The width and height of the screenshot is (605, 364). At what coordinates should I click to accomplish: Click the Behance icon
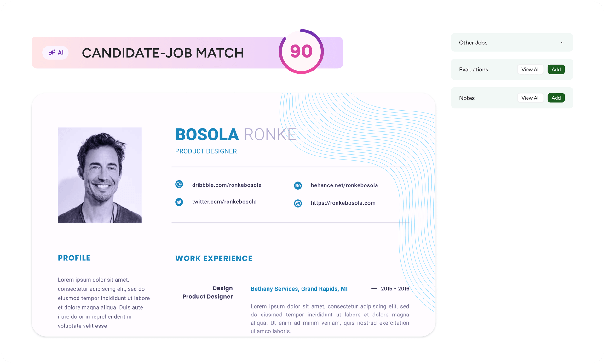298,185
